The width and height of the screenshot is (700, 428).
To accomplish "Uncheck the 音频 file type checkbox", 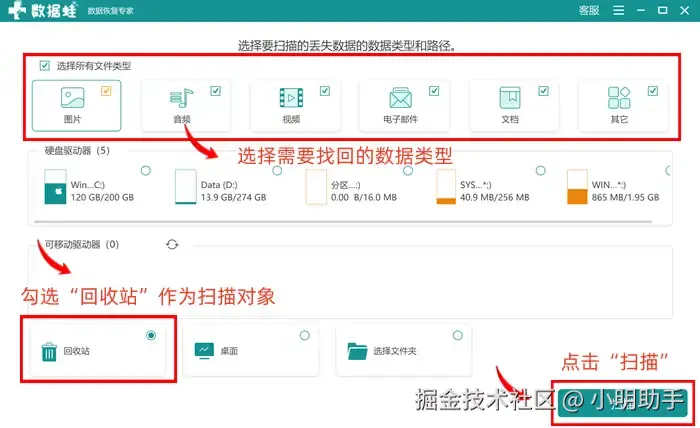I will click(215, 91).
